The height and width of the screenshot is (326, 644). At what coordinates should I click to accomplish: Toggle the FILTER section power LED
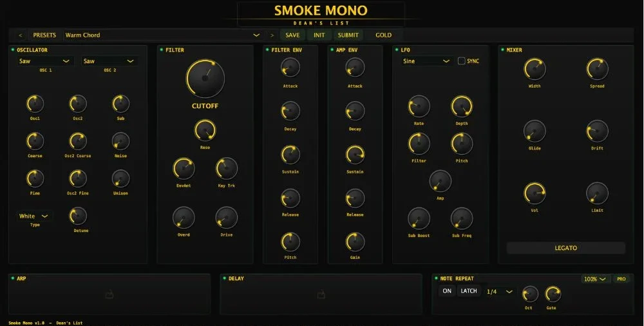(x=162, y=50)
